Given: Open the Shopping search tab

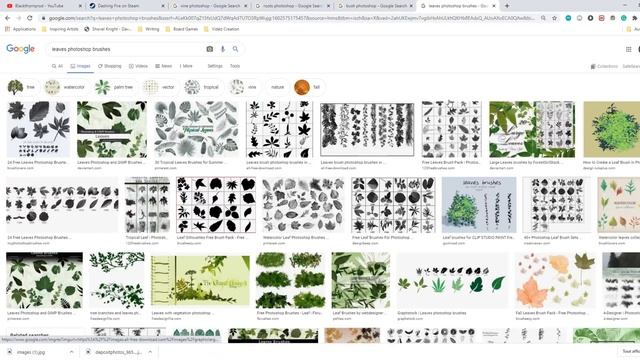Looking at the screenshot, I should click(110, 66).
